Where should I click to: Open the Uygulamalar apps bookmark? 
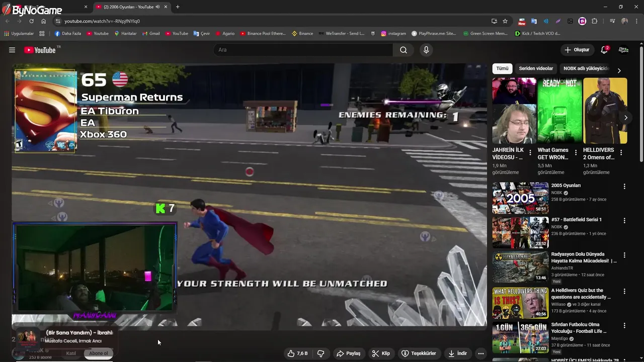[x=19, y=34]
